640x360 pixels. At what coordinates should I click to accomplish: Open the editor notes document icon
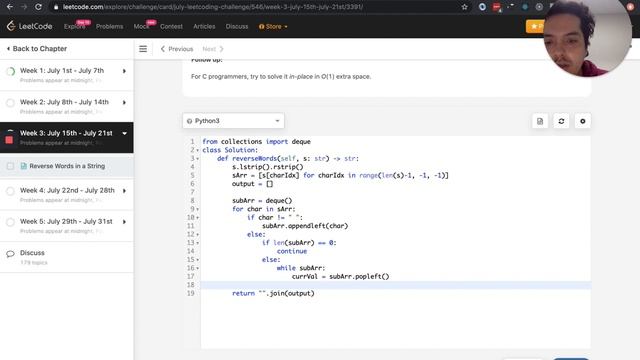click(540, 121)
